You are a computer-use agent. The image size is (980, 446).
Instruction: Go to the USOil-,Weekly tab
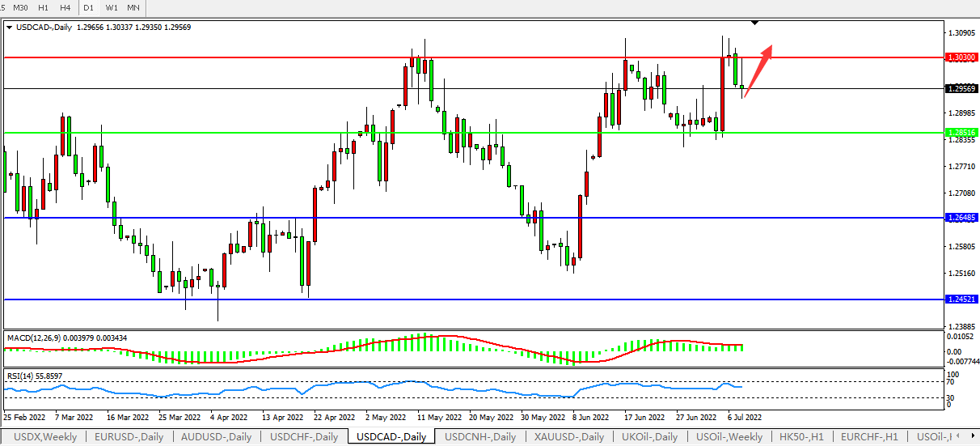click(729, 437)
